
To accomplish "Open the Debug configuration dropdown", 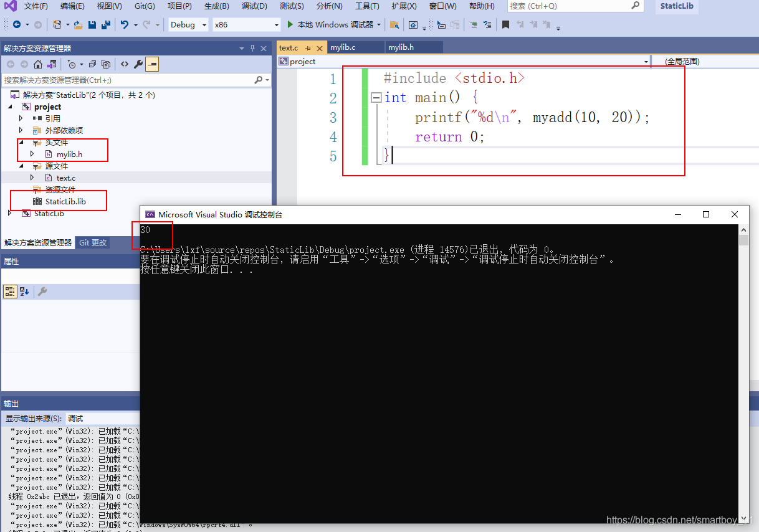I will [188, 25].
